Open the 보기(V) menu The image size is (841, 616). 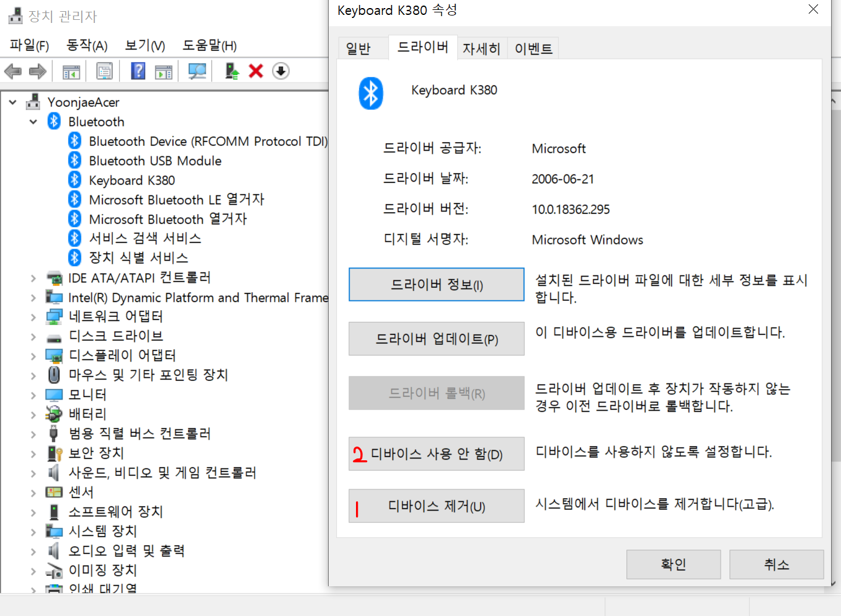click(x=145, y=45)
